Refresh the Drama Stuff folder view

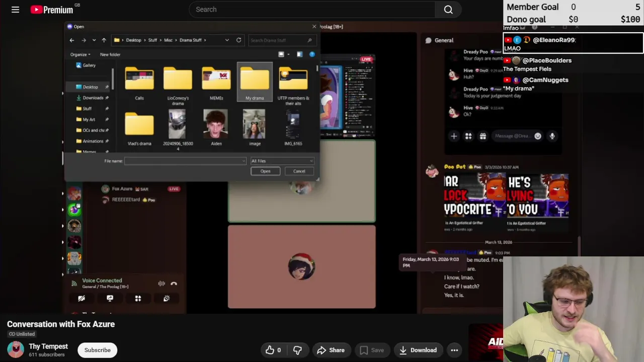(x=238, y=40)
